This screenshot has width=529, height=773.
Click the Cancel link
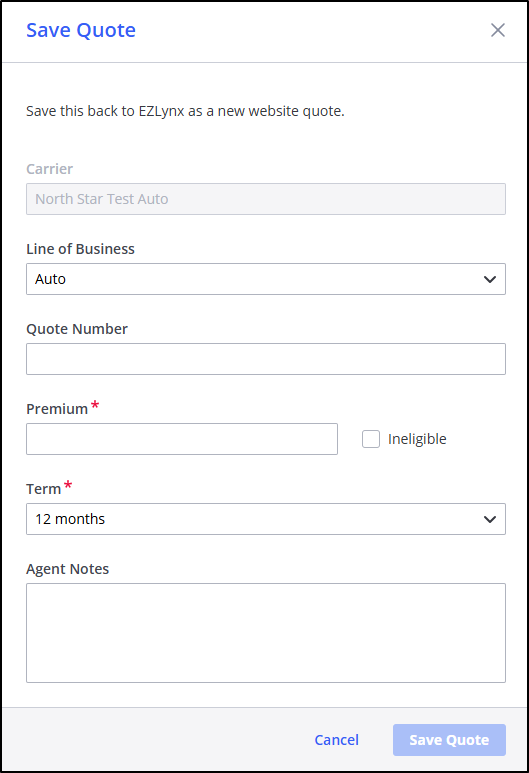tap(337, 740)
